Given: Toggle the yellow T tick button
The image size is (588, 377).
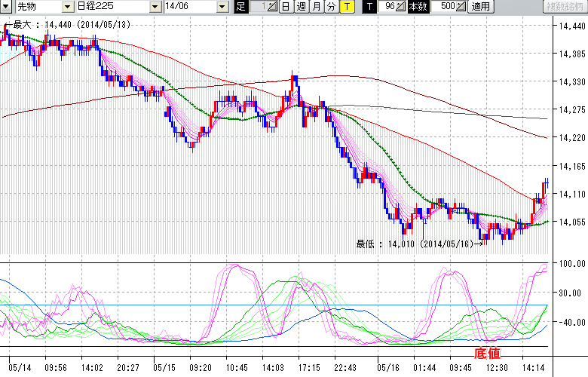Looking at the screenshot, I should pyautogui.click(x=346, y=7).
